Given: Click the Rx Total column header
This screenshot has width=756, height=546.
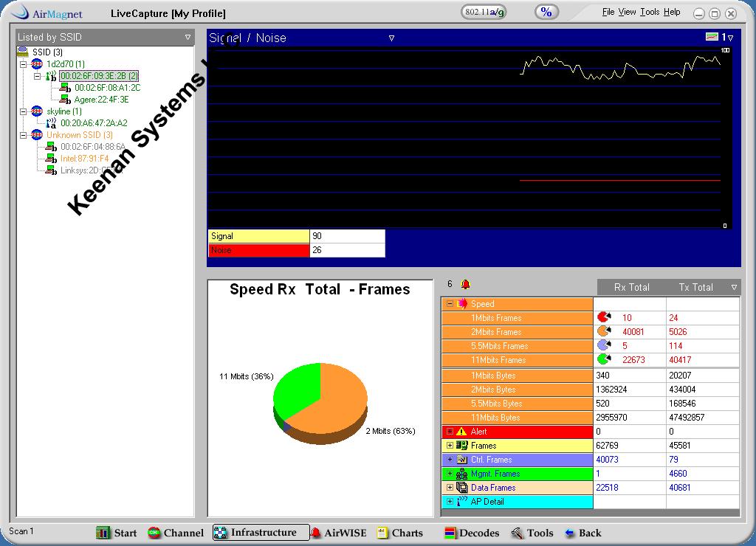Looking at the screenshot, I should [632, 287].
